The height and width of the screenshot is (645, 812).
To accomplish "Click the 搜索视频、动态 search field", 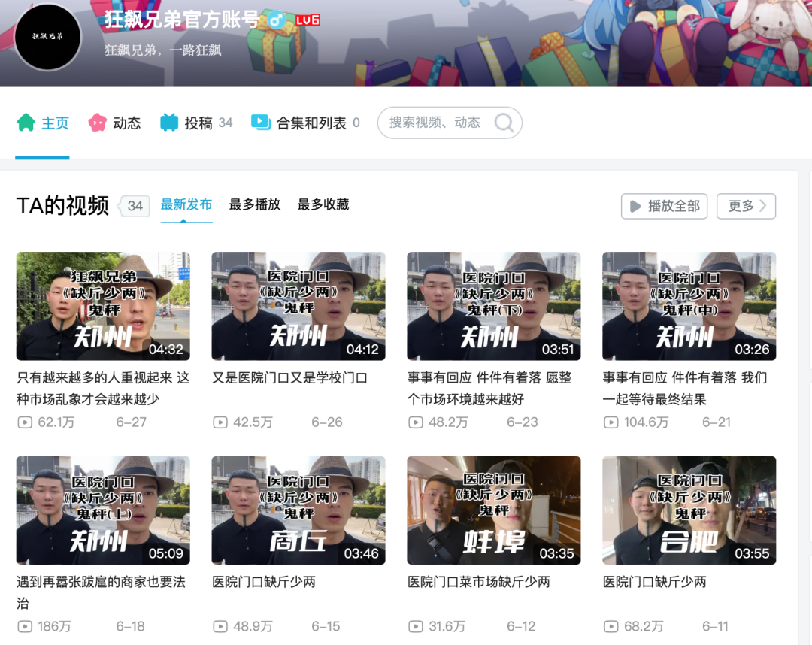I will click(x=436, y=123).
